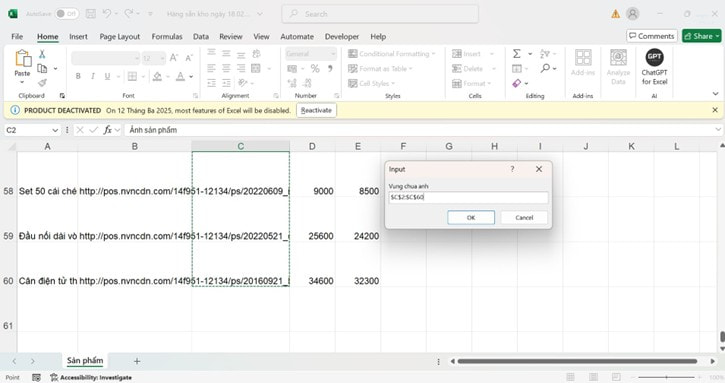The image size is (725, 383).
Task: Click the zoom slider in status bar
Action: click(666, 377)
